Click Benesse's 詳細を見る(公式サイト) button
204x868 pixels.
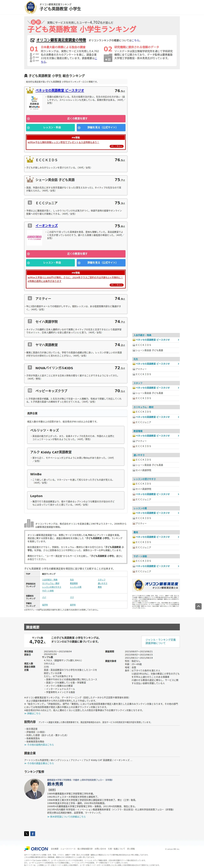click(101, 127)
